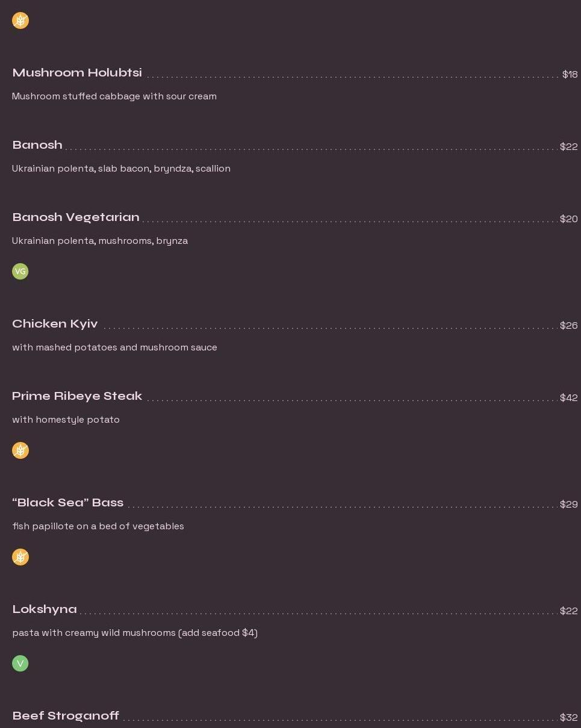581x728 pixels.
Task: Click the Lokshyna pasta description text
Action: 135,633
